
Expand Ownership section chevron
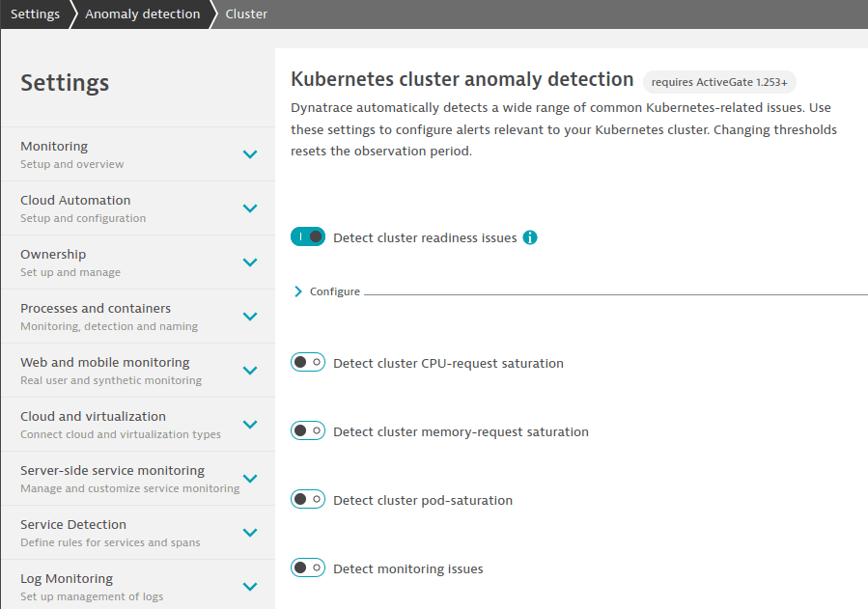point(250,263)
